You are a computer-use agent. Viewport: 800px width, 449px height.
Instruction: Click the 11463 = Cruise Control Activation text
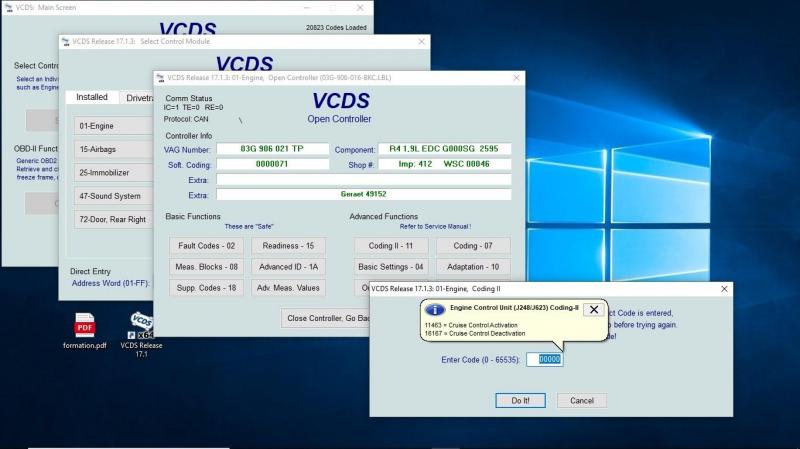pos(471,325)
